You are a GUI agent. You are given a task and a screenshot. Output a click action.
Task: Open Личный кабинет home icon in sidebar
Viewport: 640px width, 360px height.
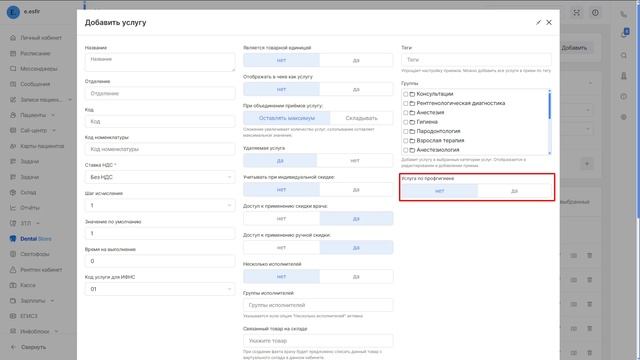coord(13,38)
